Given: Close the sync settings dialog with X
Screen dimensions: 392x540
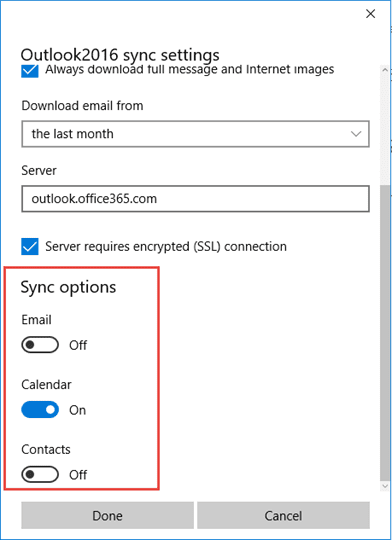Looking at the screenshot, I should [370, 14].
